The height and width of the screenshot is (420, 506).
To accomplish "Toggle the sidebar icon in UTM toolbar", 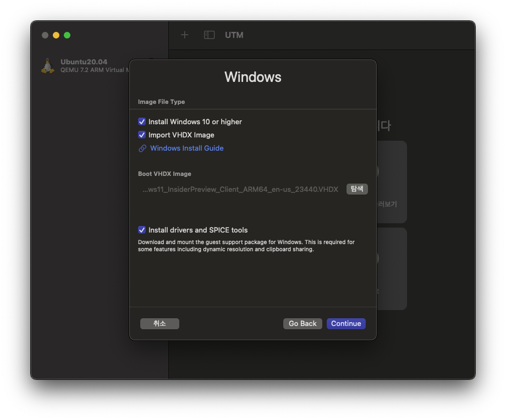I will pyautogui.click(x=209, y=35).
